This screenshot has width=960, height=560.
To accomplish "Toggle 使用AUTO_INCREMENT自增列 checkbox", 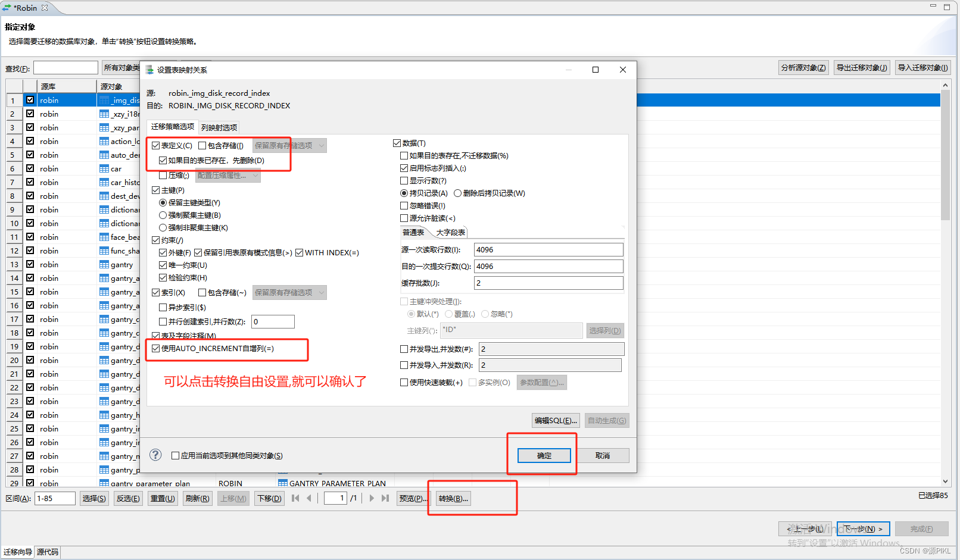I will [x=156, y=348].
